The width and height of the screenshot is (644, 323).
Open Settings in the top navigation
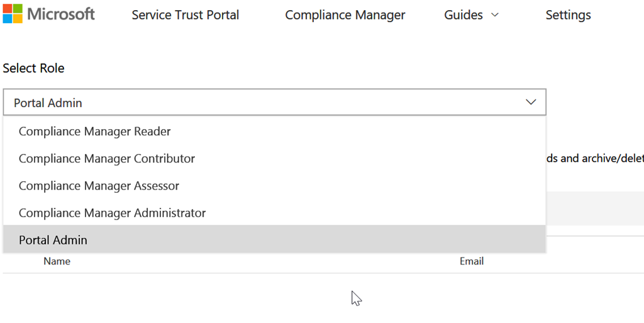pyautogui.click(x=568, y=15)
